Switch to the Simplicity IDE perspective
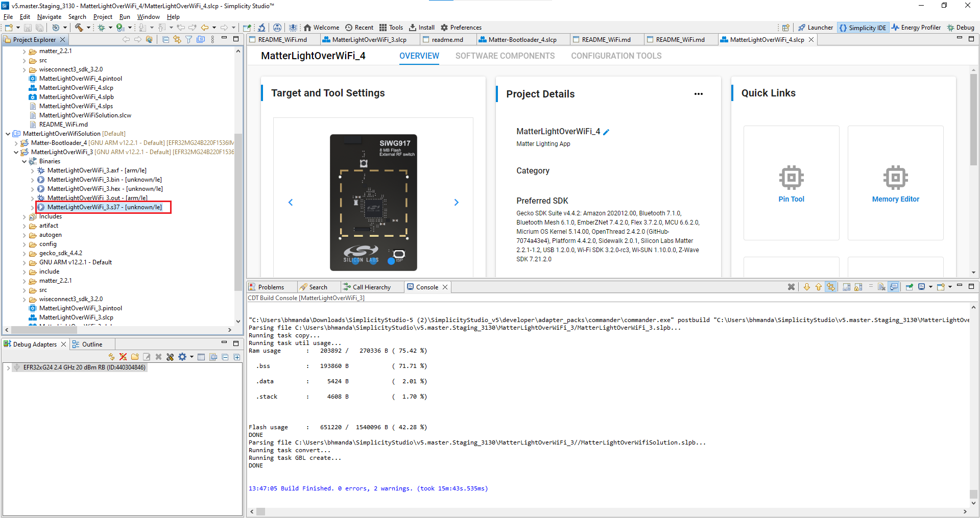Image resolution: width=980 pixels, height=518 pixels. click(x=863, y=28)
